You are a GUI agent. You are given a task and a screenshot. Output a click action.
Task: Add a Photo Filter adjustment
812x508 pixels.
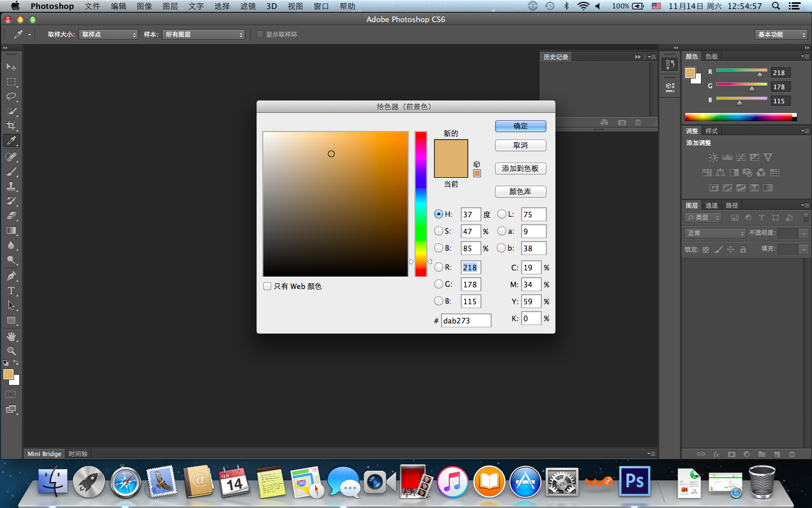pyautogui.click(x=747, y=173)
